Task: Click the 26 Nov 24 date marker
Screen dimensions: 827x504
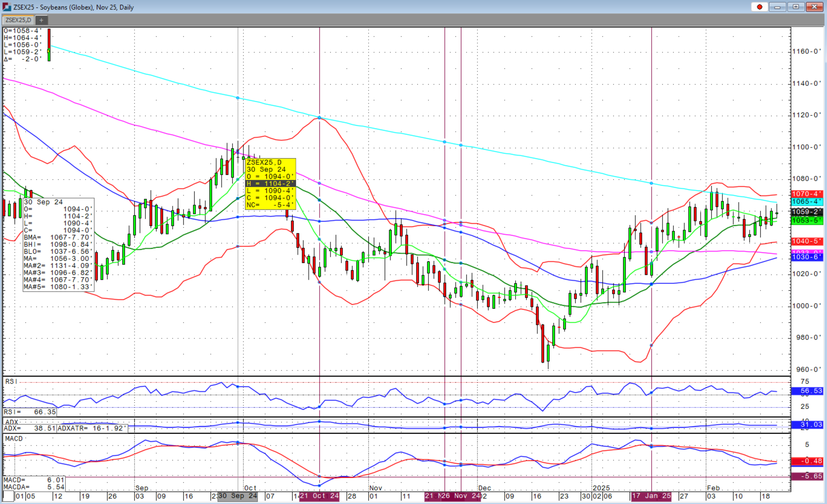Action: 461,496
